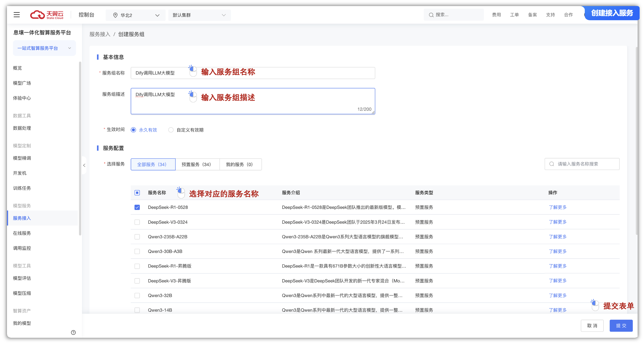644x345 pixels.
Task: Open 模型精调 in the sidebar
Action: click(22, 158)
